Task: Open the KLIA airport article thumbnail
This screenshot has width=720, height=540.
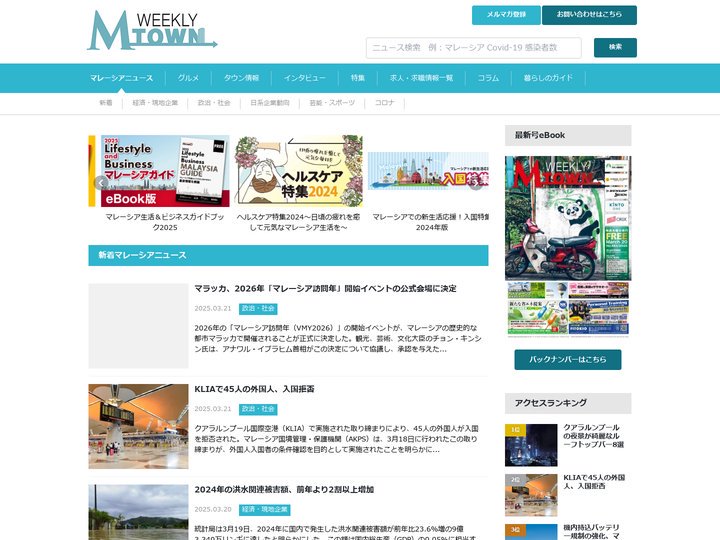Action: point(138,426)
